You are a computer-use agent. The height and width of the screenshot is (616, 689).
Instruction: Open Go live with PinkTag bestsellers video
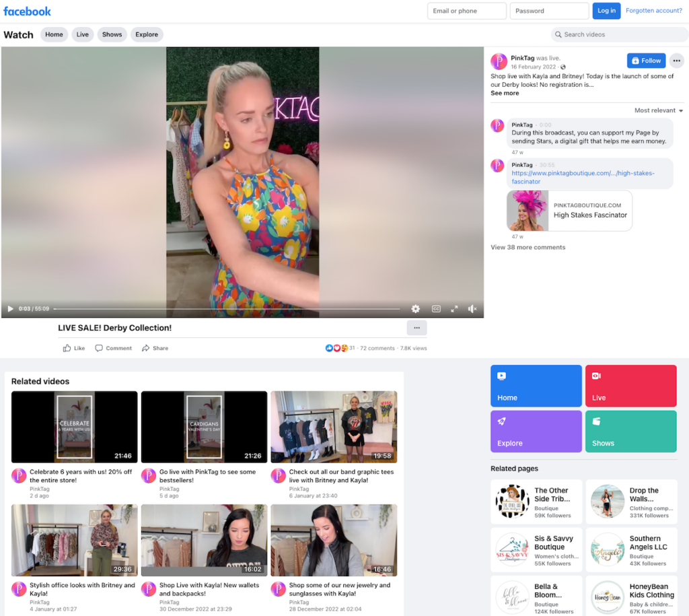point(204,427)
